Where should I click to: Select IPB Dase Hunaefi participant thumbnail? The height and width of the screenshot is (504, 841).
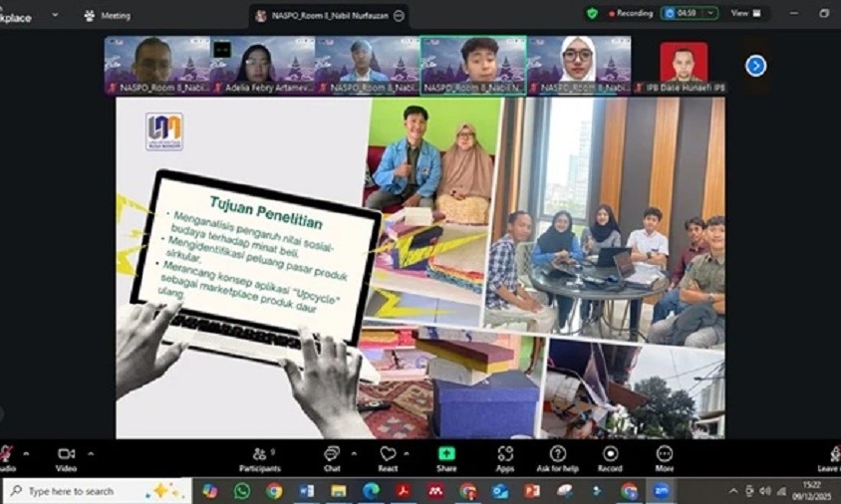[683, 66]
